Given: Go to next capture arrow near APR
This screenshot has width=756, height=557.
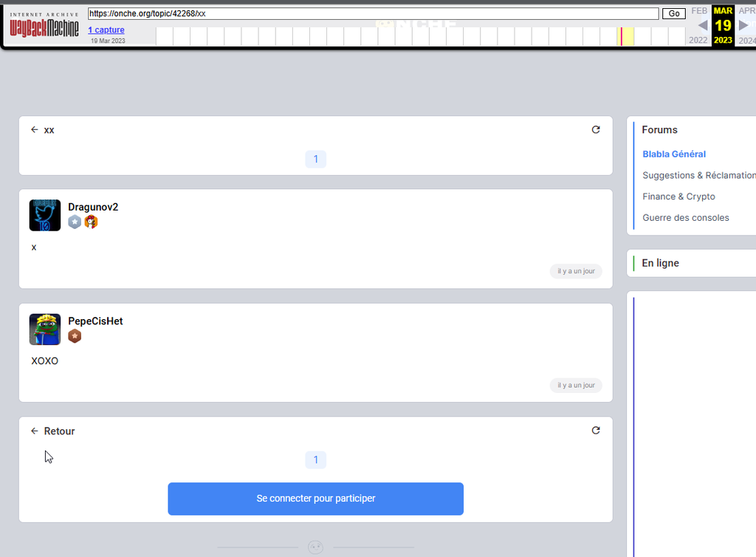Looking at the screenshot, I should [743, 25].
